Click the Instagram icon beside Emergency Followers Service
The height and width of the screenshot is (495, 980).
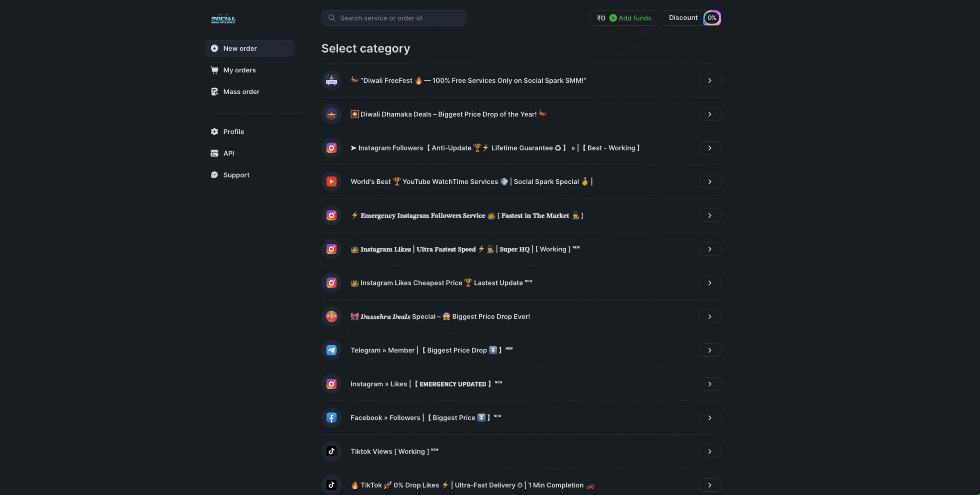coord(331,216)
